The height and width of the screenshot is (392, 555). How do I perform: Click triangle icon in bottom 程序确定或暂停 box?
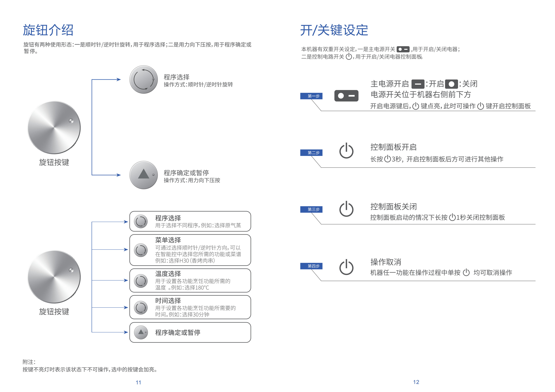[141, 332]
